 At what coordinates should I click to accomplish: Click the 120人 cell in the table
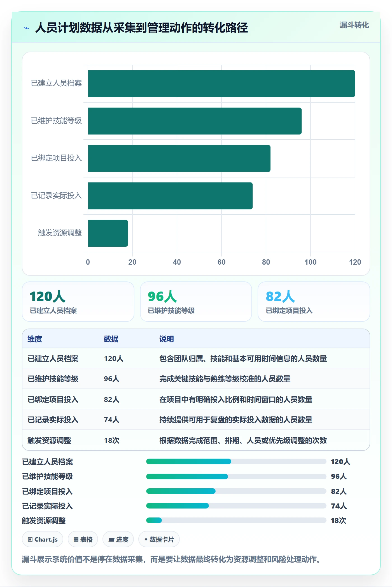(114, 359)
